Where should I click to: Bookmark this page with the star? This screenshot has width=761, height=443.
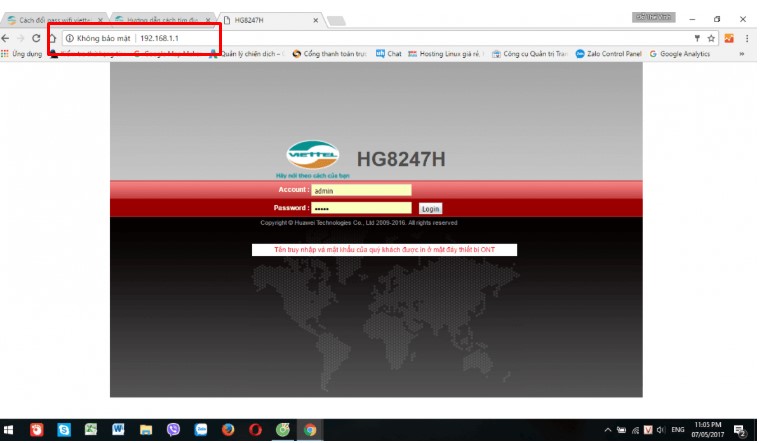coord(711,38)
